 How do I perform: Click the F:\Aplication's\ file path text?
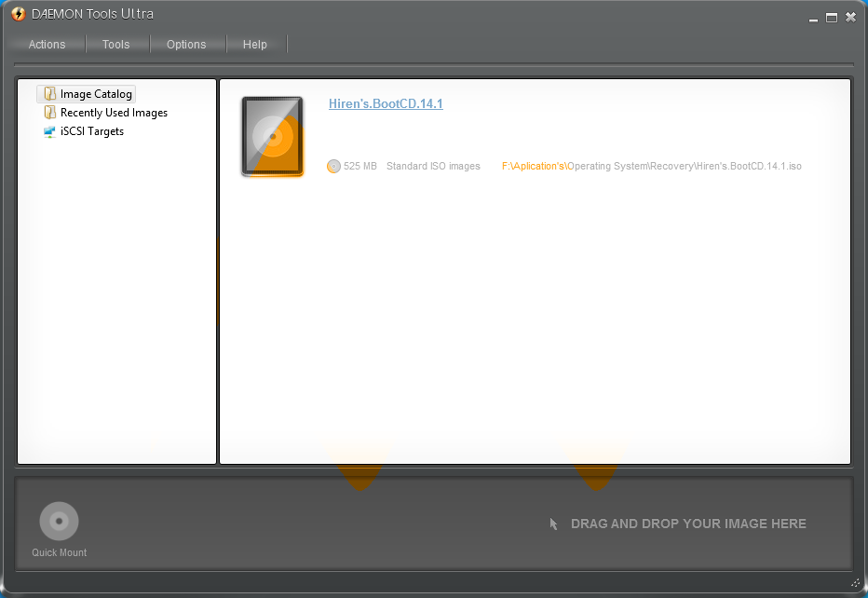point(652,166)
